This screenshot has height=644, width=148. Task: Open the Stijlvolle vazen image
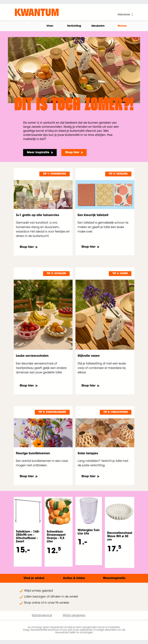[105, 314]
